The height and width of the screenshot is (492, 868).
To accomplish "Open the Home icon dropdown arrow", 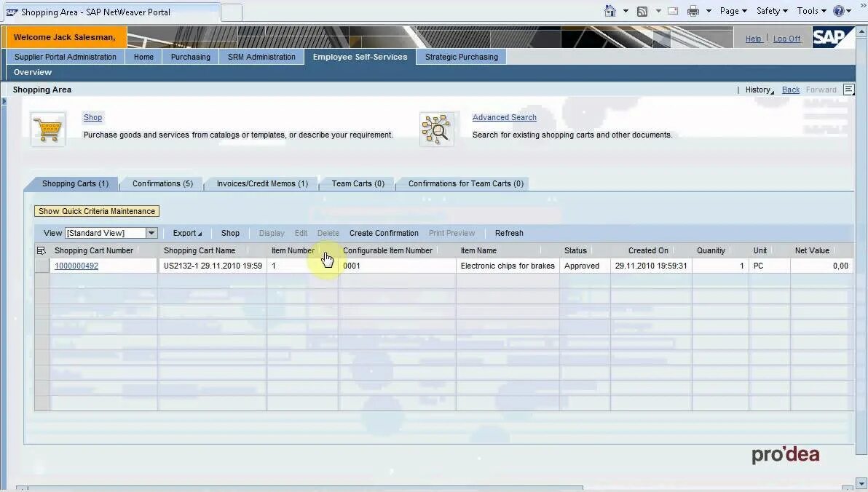I will 626,11.
